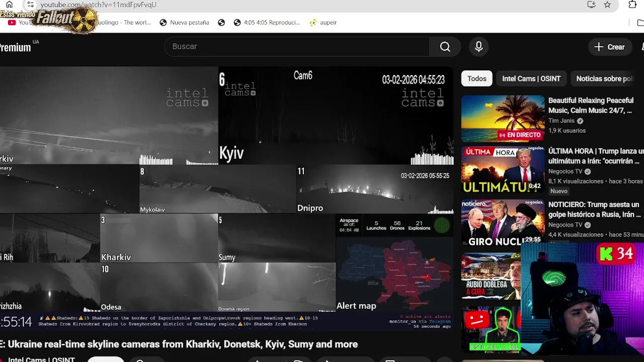Viewport: 644px width, 362px height.
Task: Click the Kharkiv camera 3 feed
Action: pyautogui.click(x=159, y=238)
